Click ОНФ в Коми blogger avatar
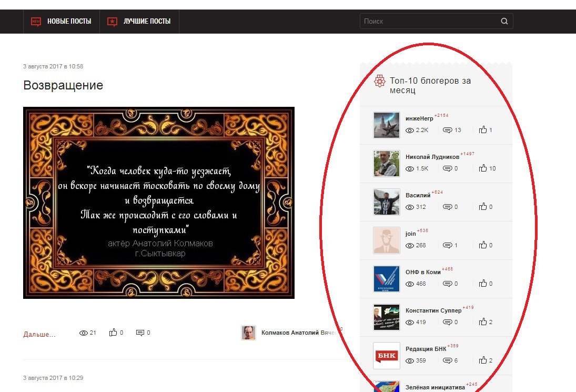Screen dimensions: 576x392 coord(386,279)
